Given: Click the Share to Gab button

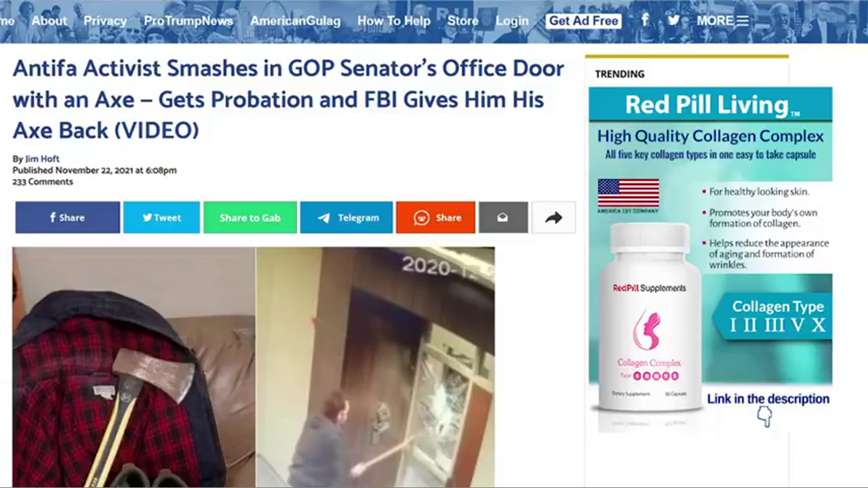Looking at the screenshot, I should point(250,218).
